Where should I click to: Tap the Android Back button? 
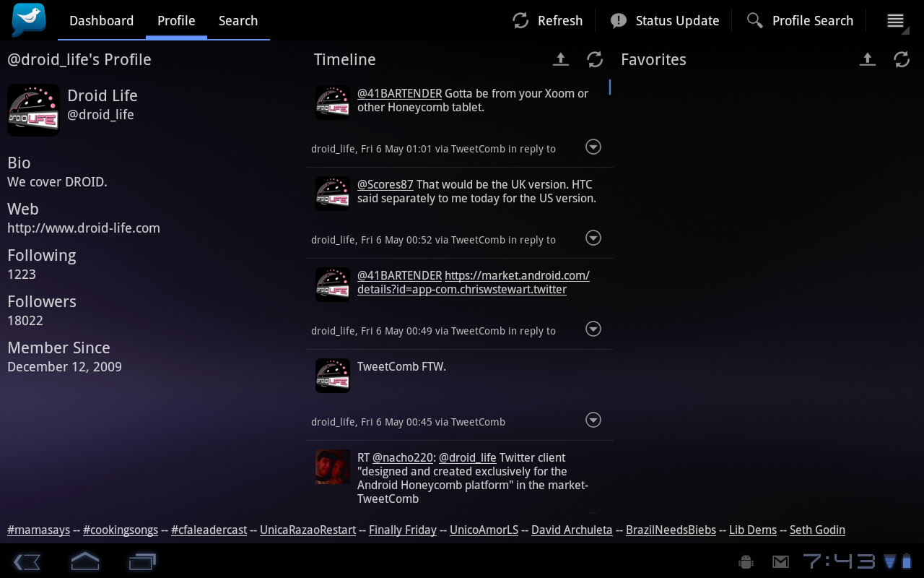coord(27,561)
